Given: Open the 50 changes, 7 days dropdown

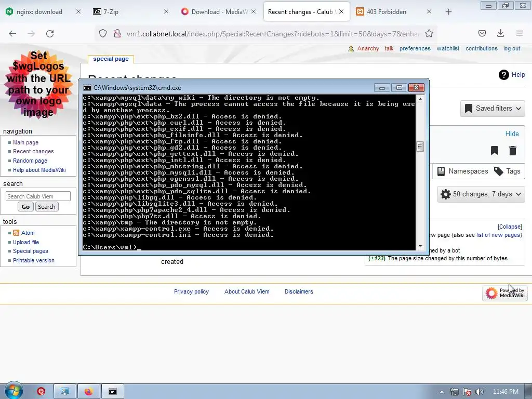Looking at the screenshot, I should coord(481,194).
